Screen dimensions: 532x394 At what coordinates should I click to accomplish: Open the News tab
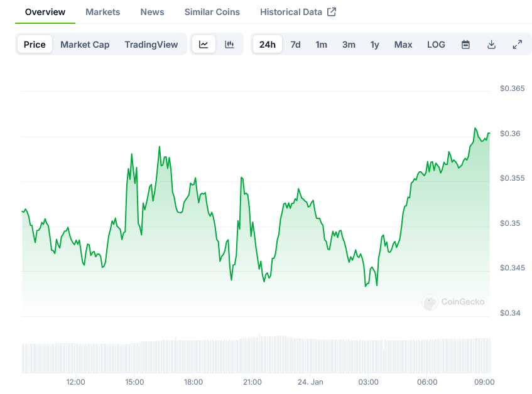[152, 12]
